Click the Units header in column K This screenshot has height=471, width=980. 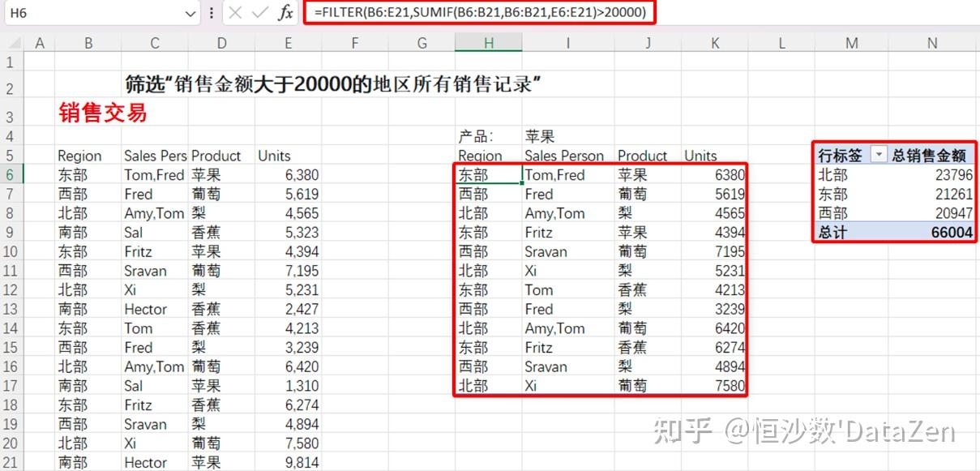[x=700, y=156]
